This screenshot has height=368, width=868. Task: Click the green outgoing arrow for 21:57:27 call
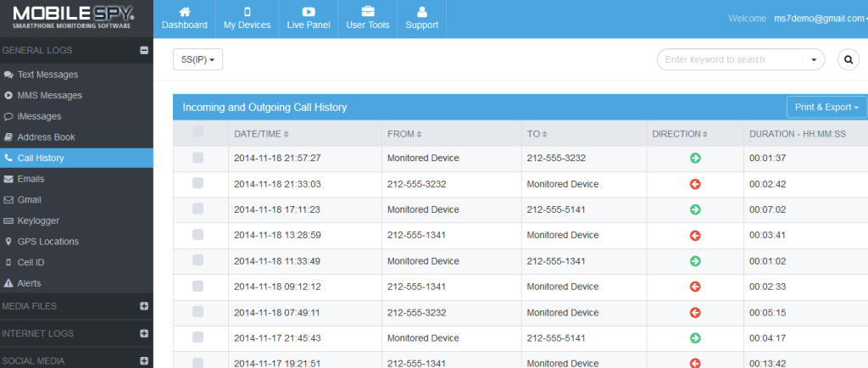(x=695, y=159)
